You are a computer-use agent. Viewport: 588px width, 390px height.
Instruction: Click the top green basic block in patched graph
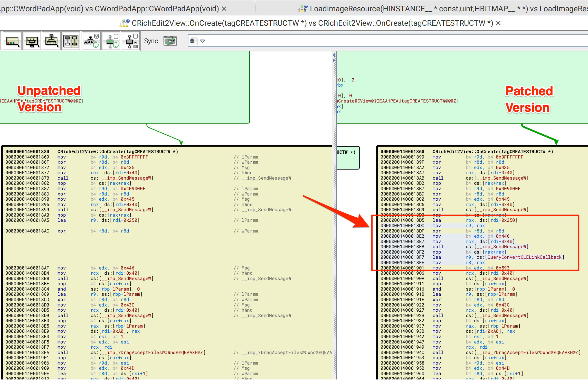coord(462,87)
